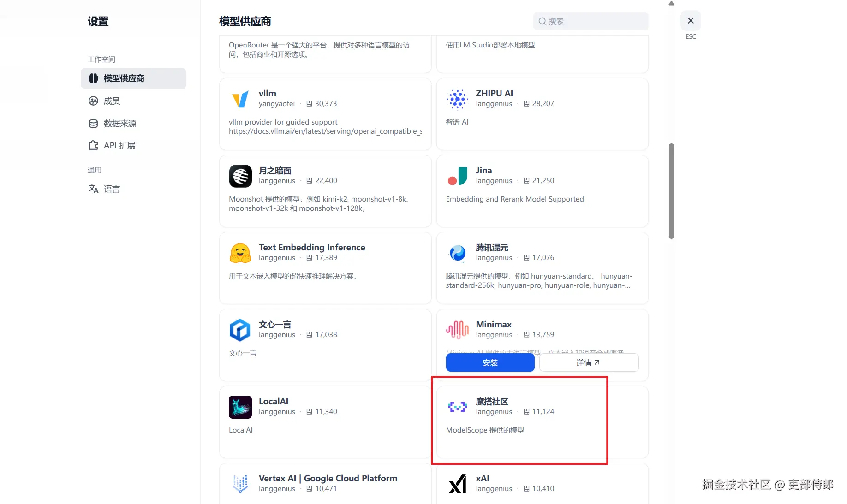Click the Minimax waveform logo

pos(458,330)
